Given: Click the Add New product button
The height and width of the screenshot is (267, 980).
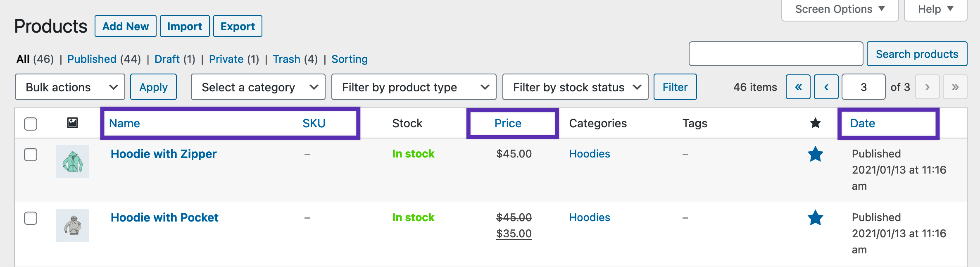Looking at the screenshot, I should pyautogui.click(x=125, y=26).
